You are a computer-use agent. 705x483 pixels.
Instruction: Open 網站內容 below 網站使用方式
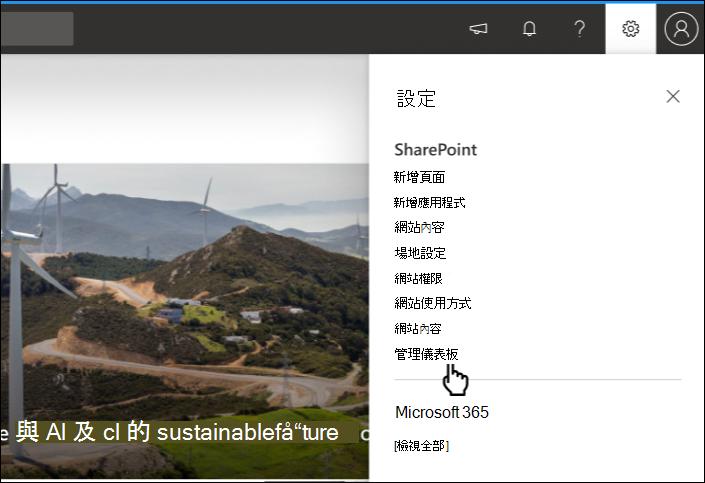coord(418,329)
